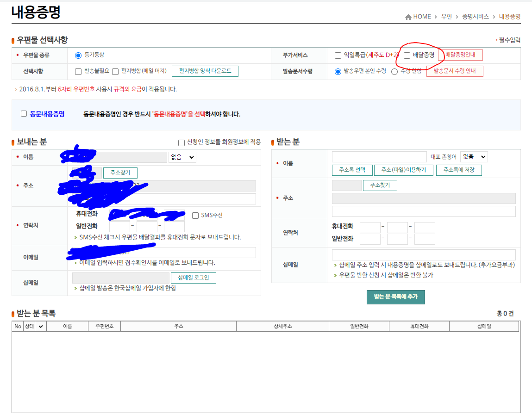
Task: Click 받는 분 목록에 추가 button
Action: 395,297
